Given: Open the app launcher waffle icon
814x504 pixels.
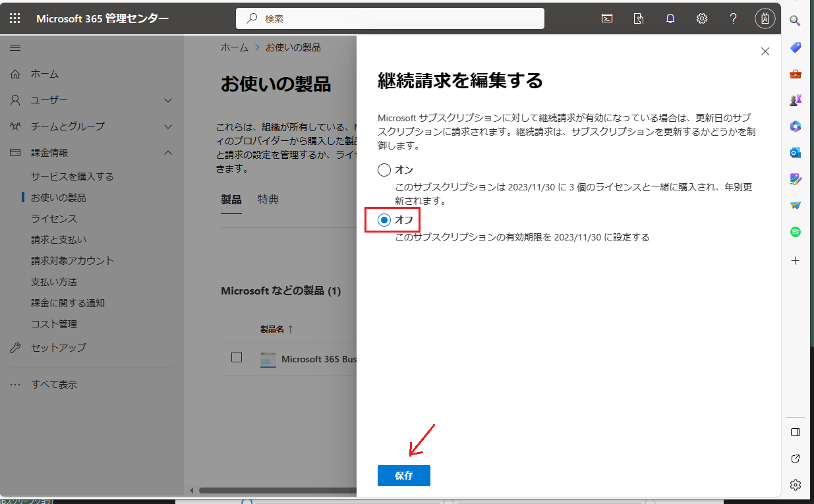Looking at the screenshot, I should point(15,18).
